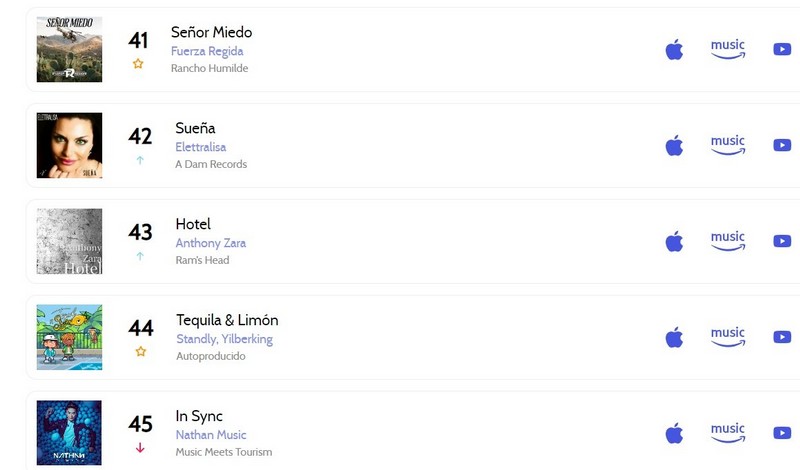The height and width of the screenshot is (470, 800).
Task: Open Nathan Music artist link
Action: (211, 435)
